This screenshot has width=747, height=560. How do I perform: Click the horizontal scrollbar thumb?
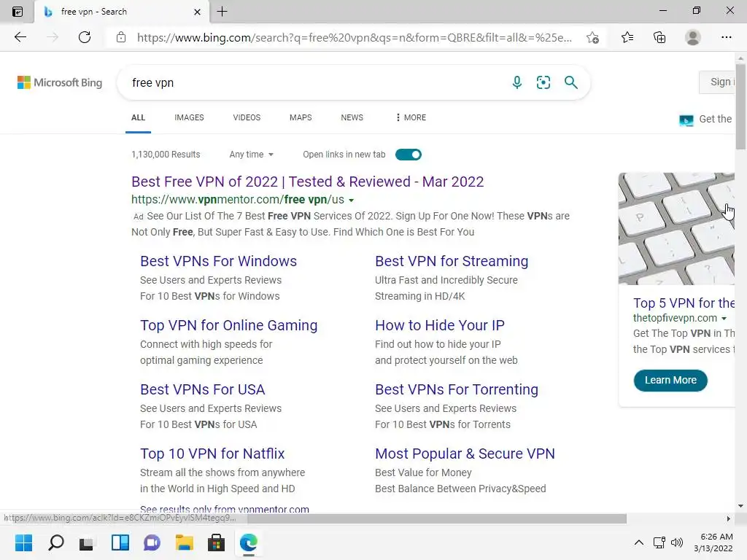[437, 518]
